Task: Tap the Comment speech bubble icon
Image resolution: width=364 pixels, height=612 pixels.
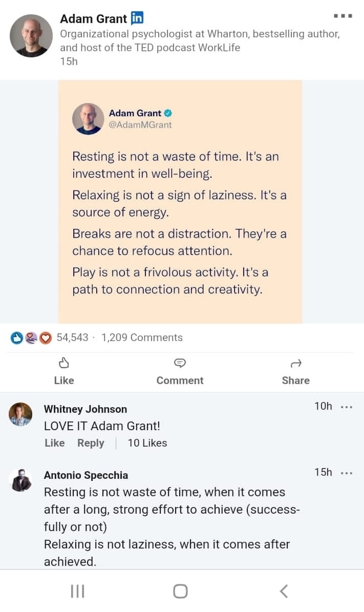Action: [180, 364]
